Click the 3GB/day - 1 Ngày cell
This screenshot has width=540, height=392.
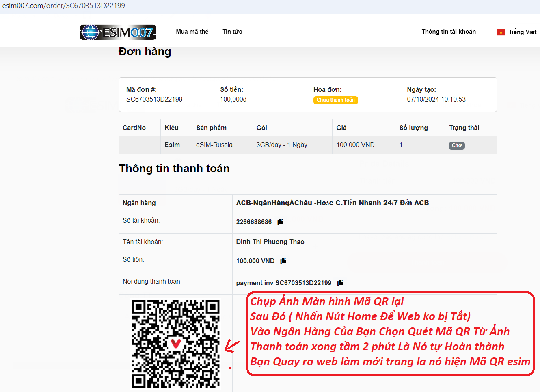pos(292,145)
